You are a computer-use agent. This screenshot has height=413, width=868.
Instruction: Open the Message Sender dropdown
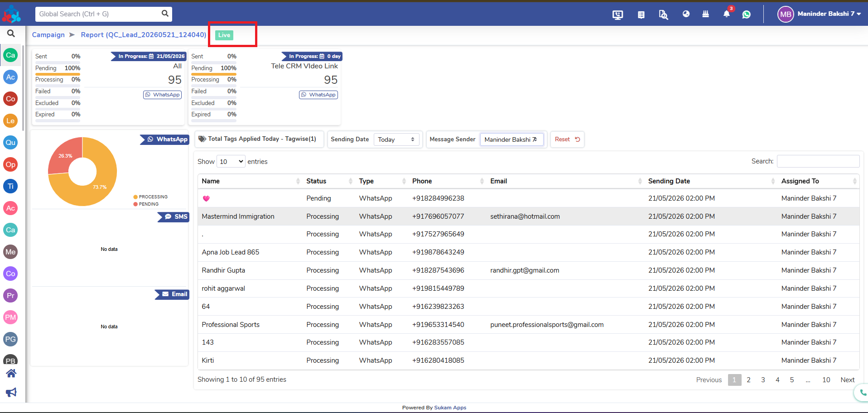coord(511,139)
